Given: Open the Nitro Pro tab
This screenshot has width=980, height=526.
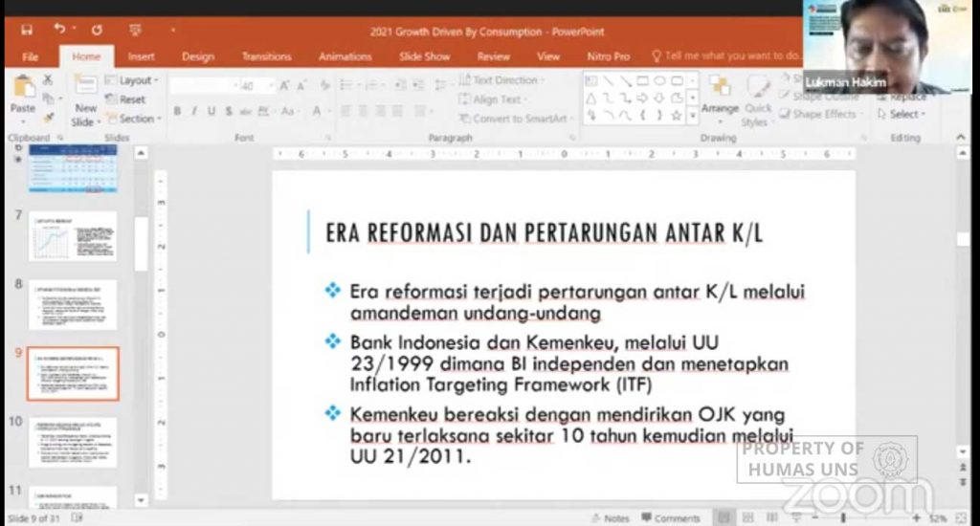Looking at the screenshot, I should pyautogui.click(x=608, y=56).
